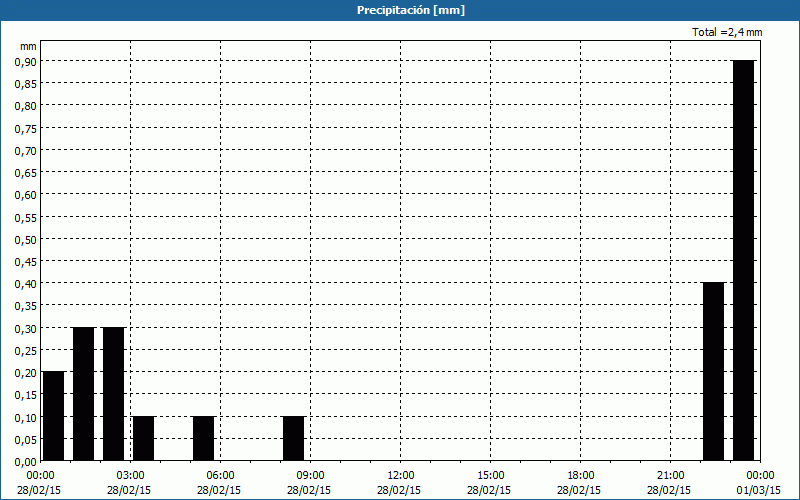Image resolution: width=800 pixels, height=500 pixels.
Task: Click the tallest bar reaching 0,90 mm
Action: coord(743,260)
